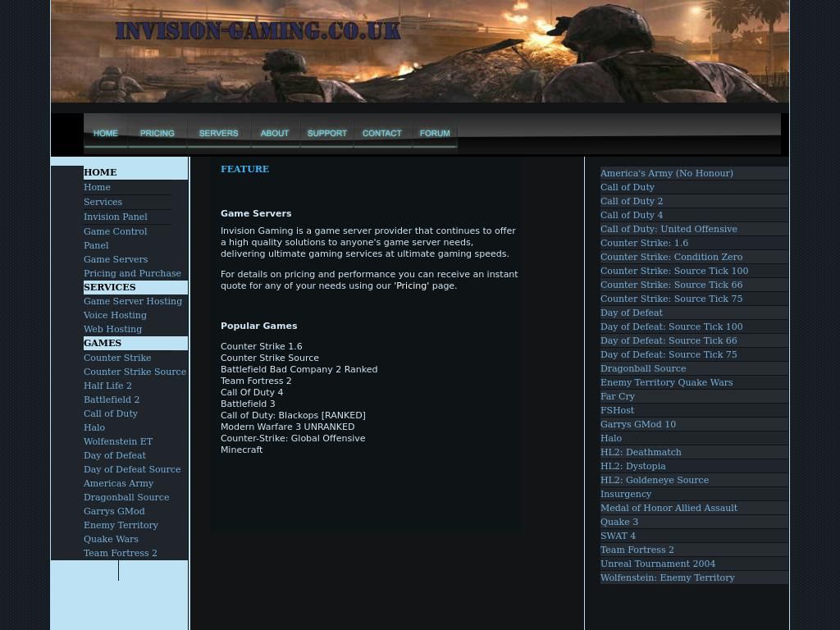This screenshot has height=630, width=840.
Task: Click the GAMES sidebar heading
Action: pos(135,343)
